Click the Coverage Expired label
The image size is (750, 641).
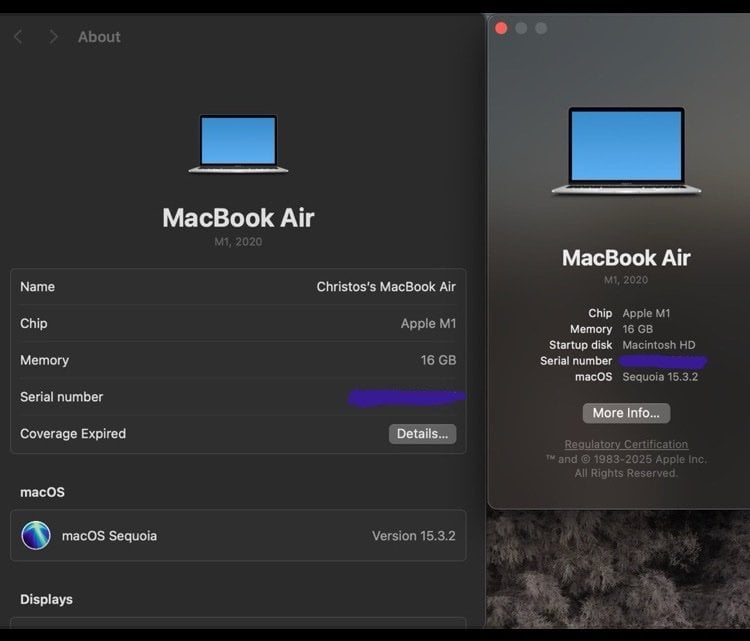[73, 433]
